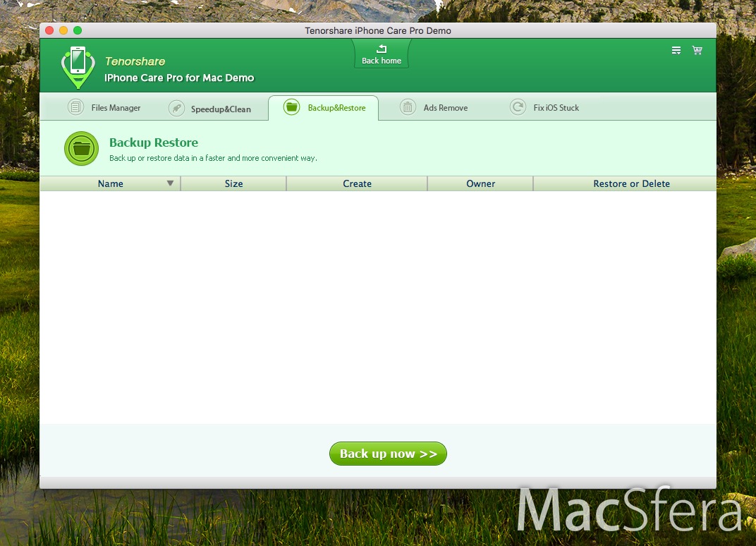Image resolution: width=756 pixels, height=546 pixels.
Task: Click the Files Manager document icon
Action: (75, 107)
